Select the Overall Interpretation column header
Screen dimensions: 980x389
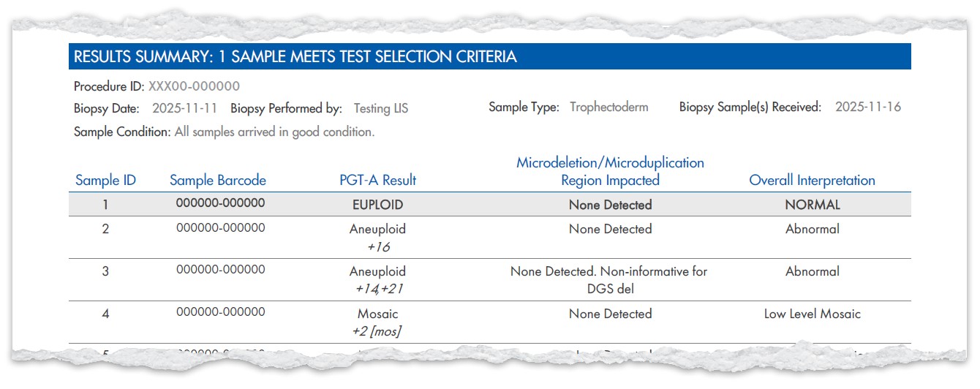click(812, 180)
